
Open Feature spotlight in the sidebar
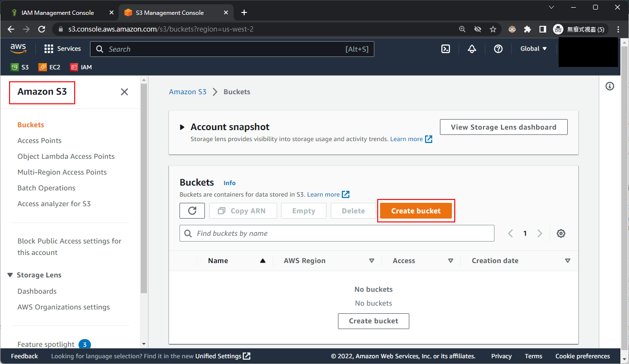tap(46, 344)
